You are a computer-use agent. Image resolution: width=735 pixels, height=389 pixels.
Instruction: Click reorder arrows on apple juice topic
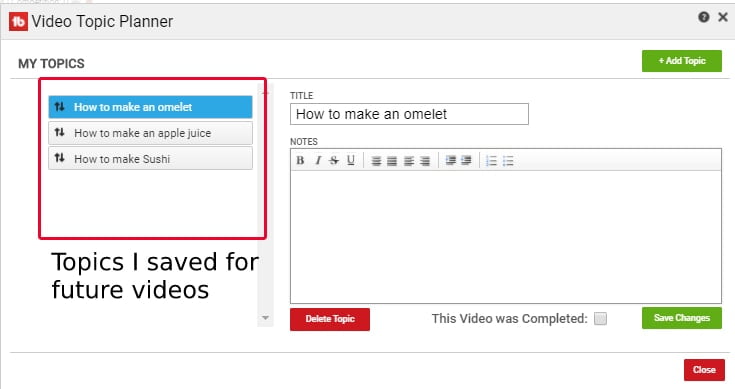point(60,133)
